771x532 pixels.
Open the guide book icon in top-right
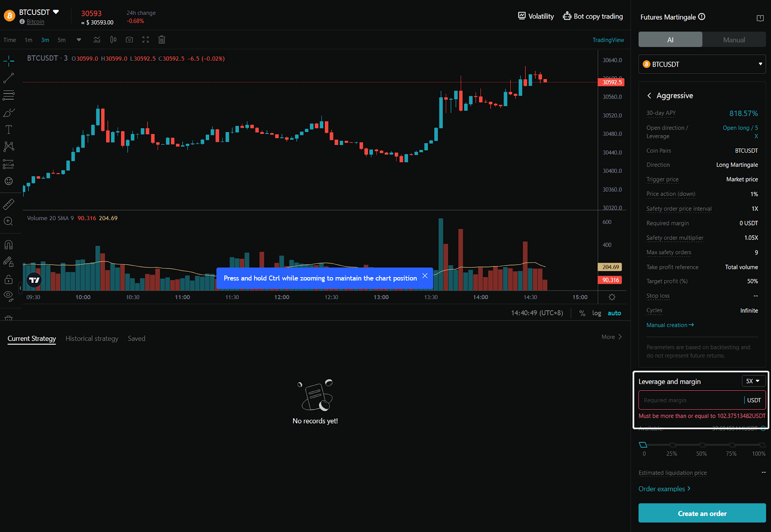(760, 18)
